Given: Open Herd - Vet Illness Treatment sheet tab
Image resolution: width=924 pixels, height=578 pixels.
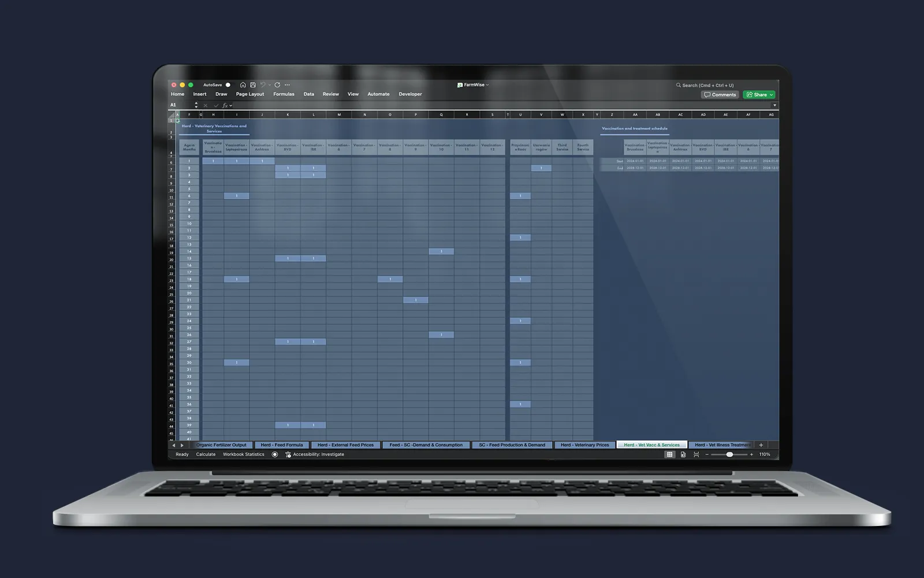Looking at the screenshot, I should (722, 445).
